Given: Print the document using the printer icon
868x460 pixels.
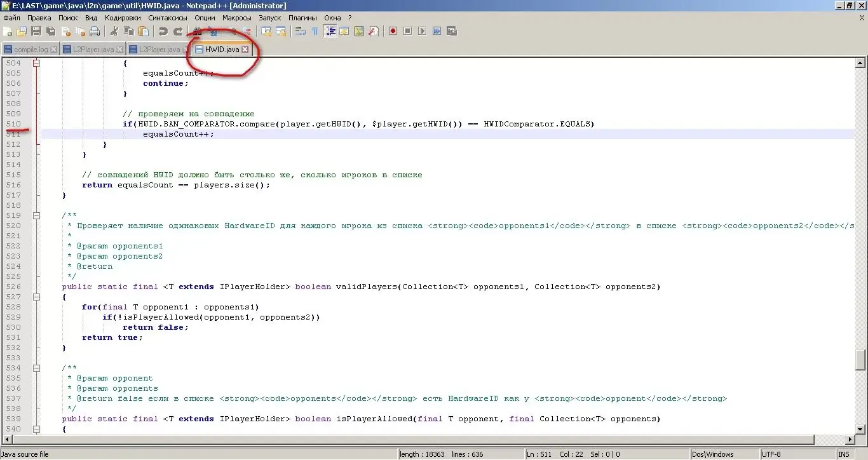Looking at the screenshot, I should [x=95, y=31].
